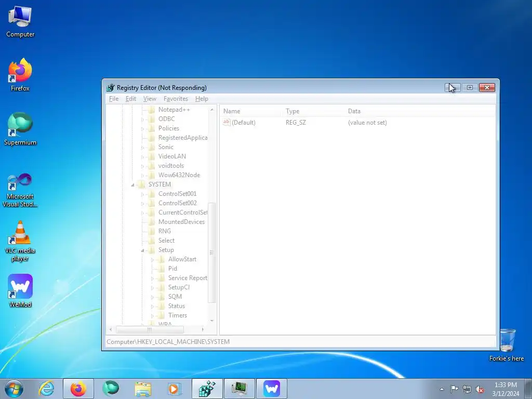Select the CurrentControlSet key
The width and height of the screenshot is (532, 399).
point(182,212)
